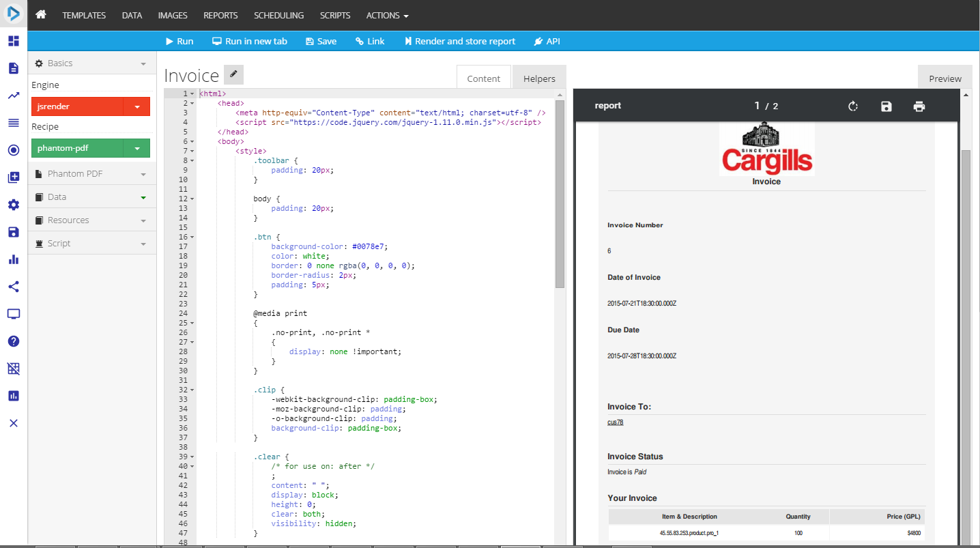Run the template with the Run button
This screenshot has height=548, width=980.
click(x=179, y=41)
